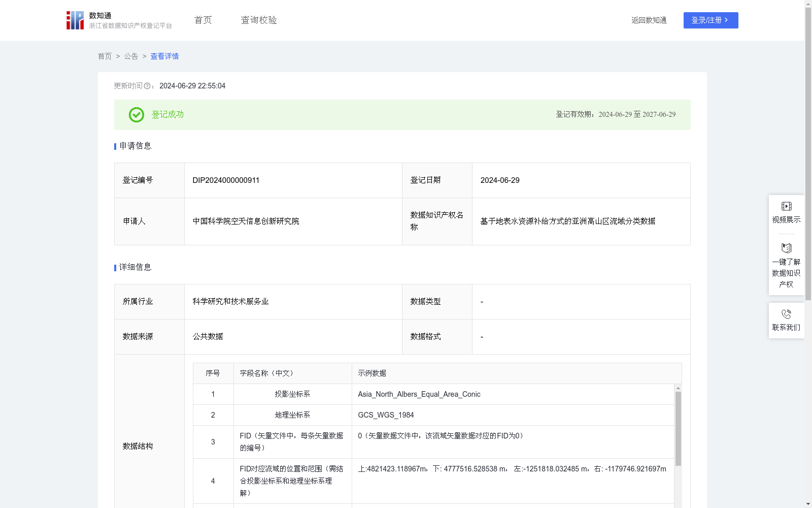Select title 基于地表水资源补给方式的亚洲高山区流域分类数据
Screen dimensions: 812x508
click(568, 221)
